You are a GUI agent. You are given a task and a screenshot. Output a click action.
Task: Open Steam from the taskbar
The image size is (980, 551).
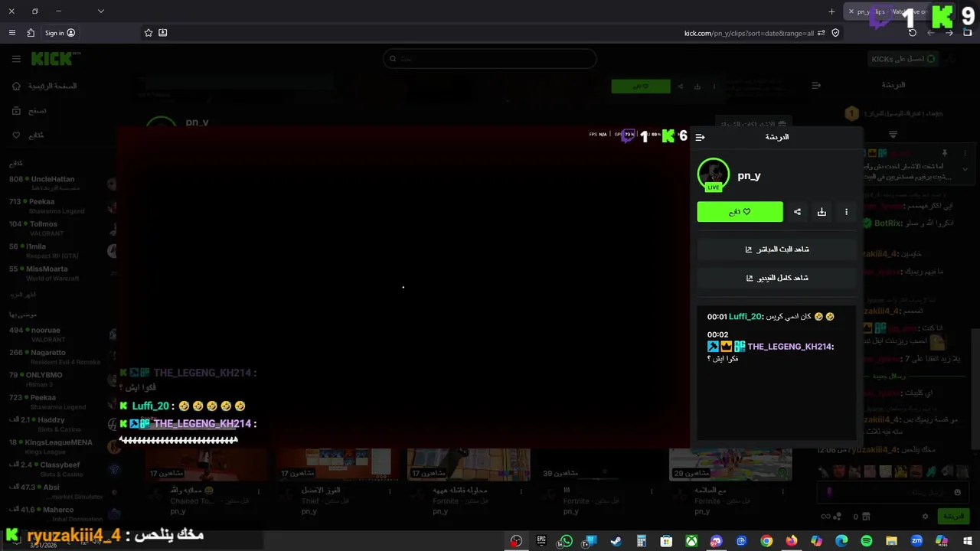point(616,541)
